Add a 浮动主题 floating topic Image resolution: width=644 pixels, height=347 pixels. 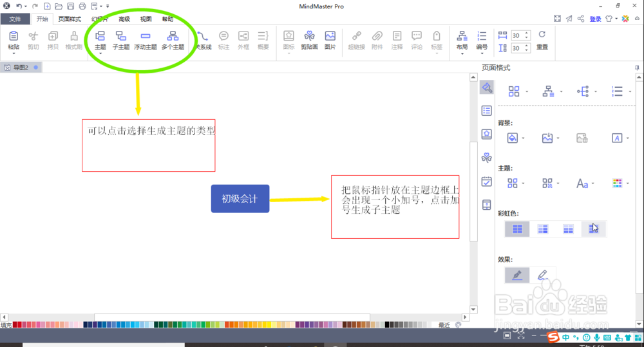(x=146, y=41)
